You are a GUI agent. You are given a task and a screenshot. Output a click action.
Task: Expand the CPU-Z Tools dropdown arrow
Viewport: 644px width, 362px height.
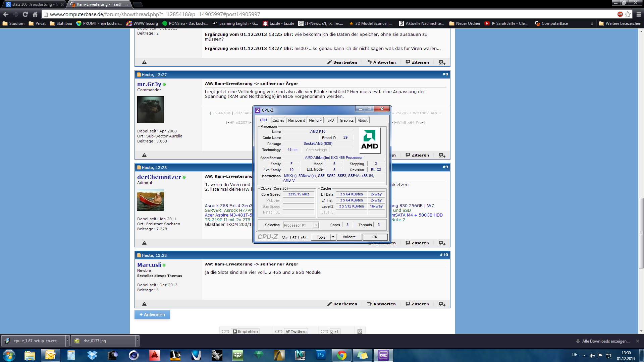pyautogui.click(x=333, y=237)
